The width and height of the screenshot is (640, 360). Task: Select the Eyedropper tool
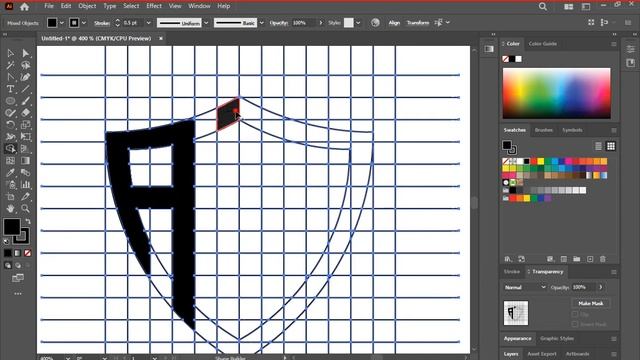tap(11, 173)
